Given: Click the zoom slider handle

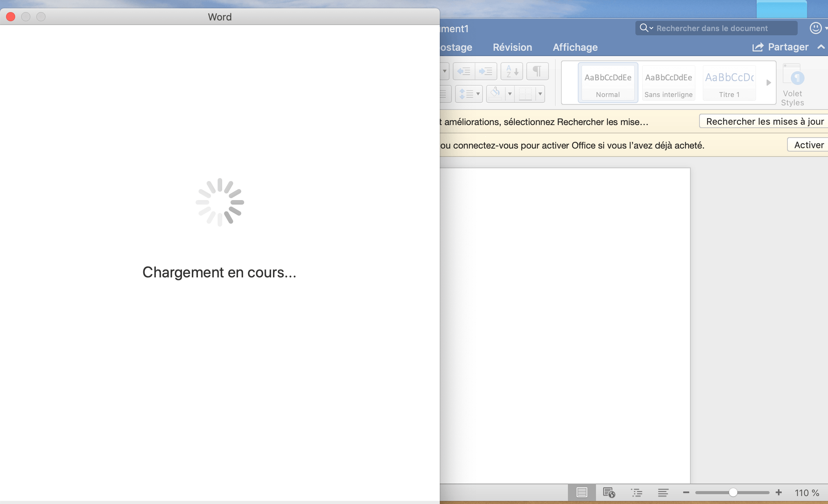Looking at the screenshot, I should [733, 493].
